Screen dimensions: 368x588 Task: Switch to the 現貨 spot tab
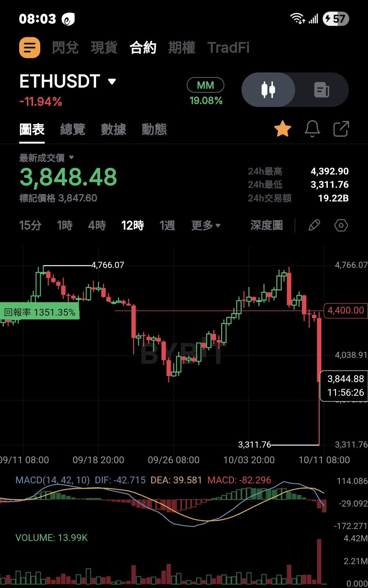[x=104, y=47]
